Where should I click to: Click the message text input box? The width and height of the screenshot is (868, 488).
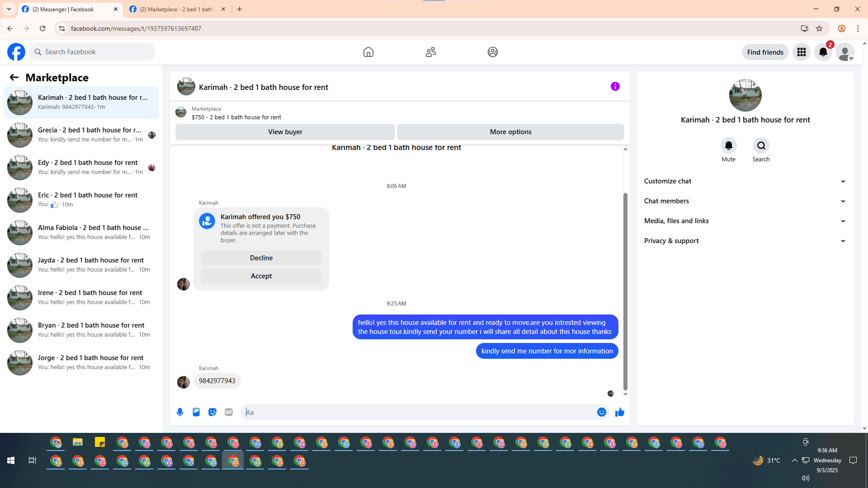tap(419, 412)
